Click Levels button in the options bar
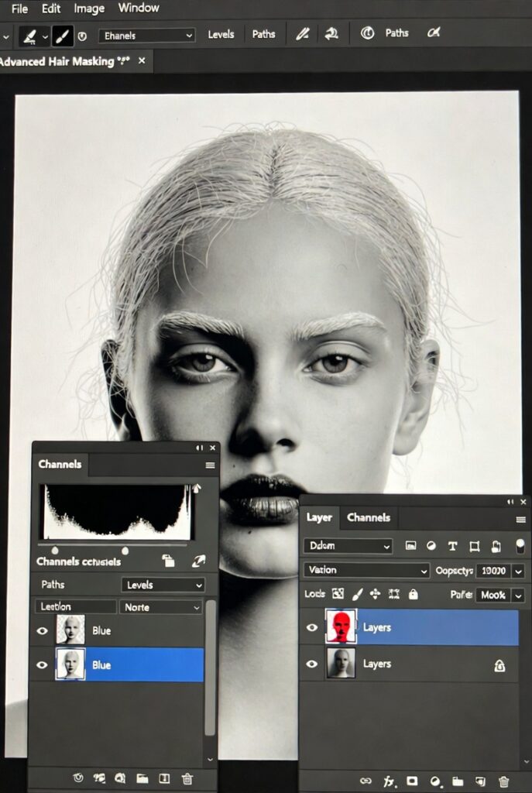The width and height of the screenshot is (532, 793). point(221,34)
